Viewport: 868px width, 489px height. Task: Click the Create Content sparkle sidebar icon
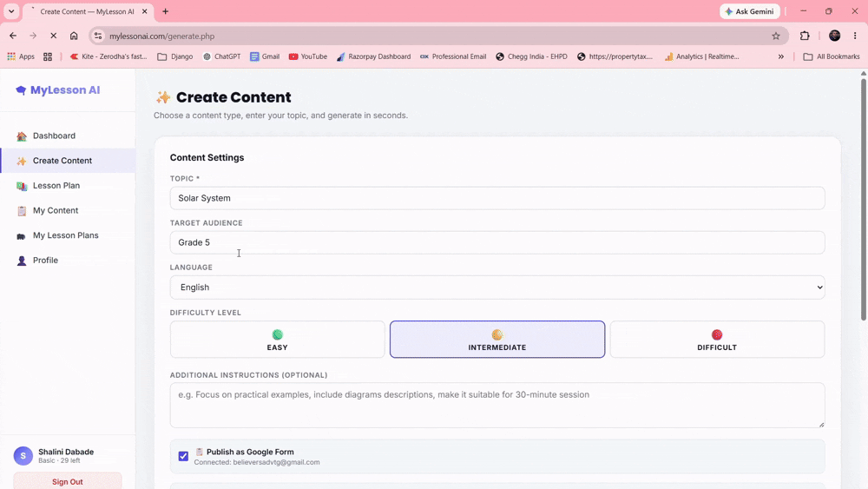(22, 162)
